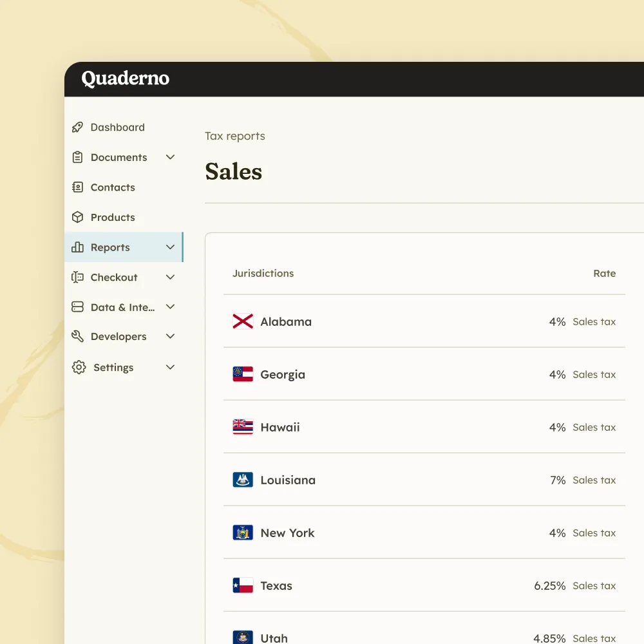Image resolution: width=644 pixels, height=644 pixels.
Task: Select the Reports sidebar menu item
Action: 111,247
